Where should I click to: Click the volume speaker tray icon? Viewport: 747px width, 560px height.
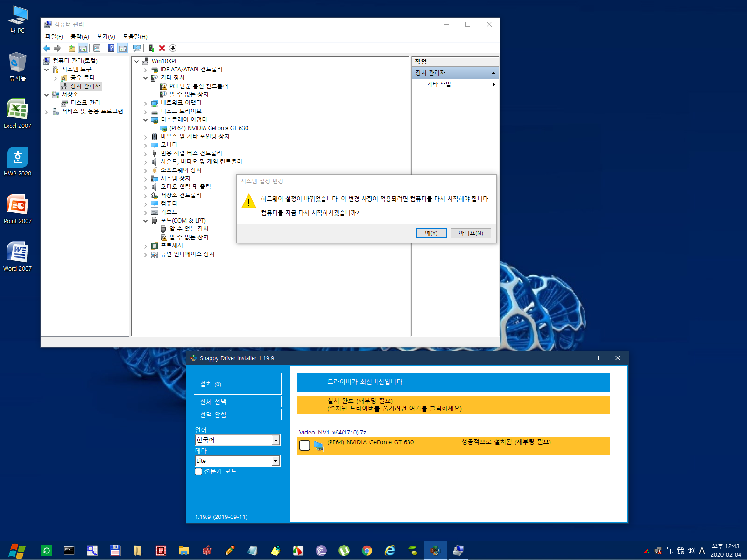click(x=691, y=551)
